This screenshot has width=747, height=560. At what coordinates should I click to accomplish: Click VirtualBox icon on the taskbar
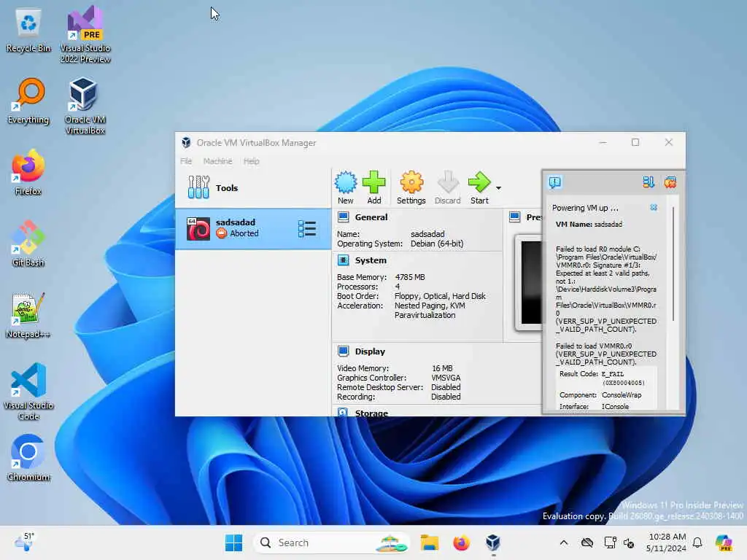493,542
